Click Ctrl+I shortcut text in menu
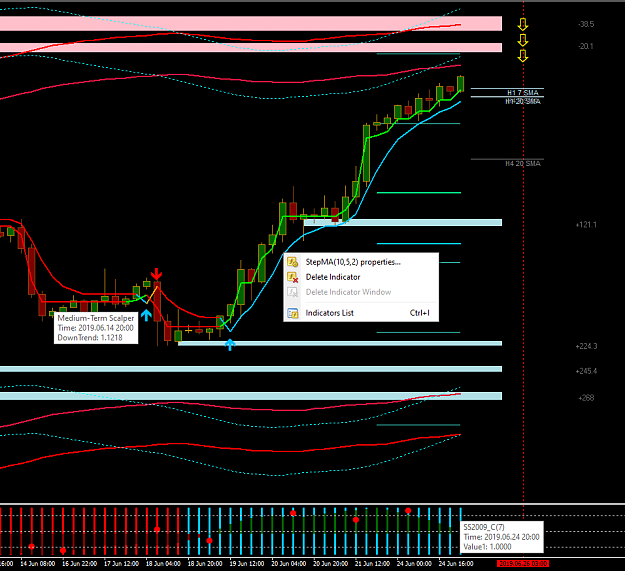Screen dimensions: 625x571 [420, 313]
